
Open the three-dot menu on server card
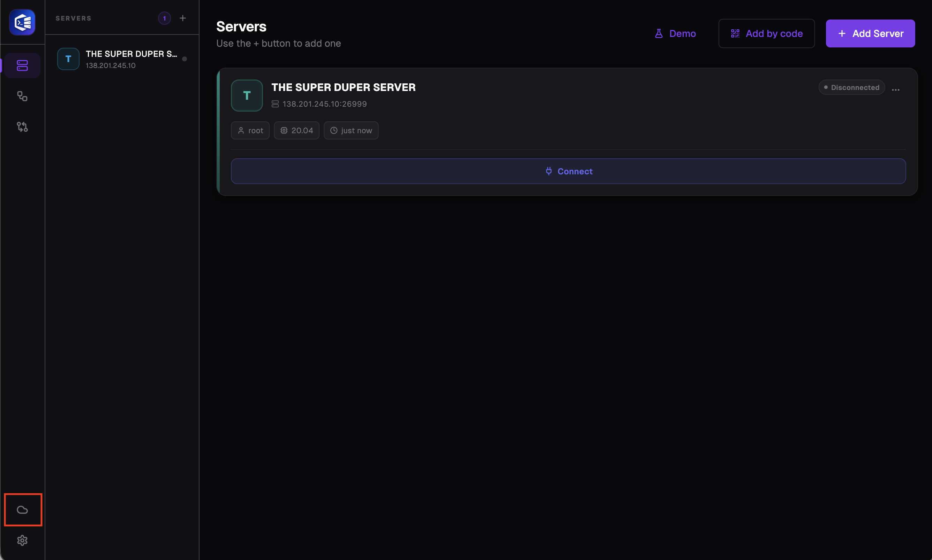[895, 89]
